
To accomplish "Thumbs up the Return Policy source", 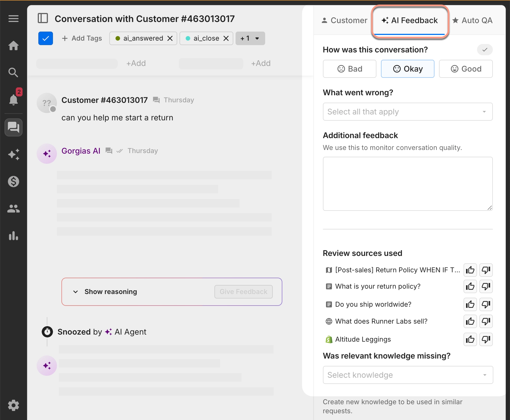I will 470,270.
